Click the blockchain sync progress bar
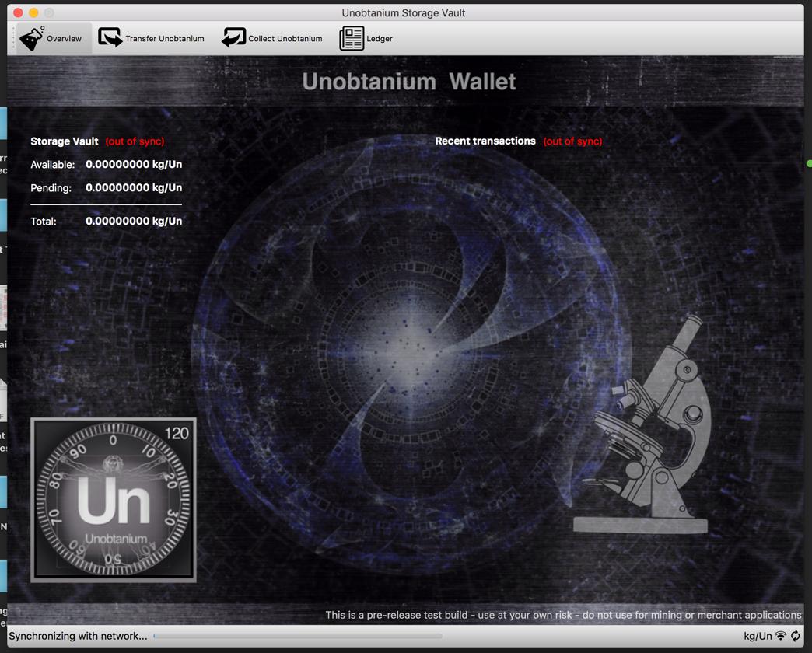 (298, 636)
